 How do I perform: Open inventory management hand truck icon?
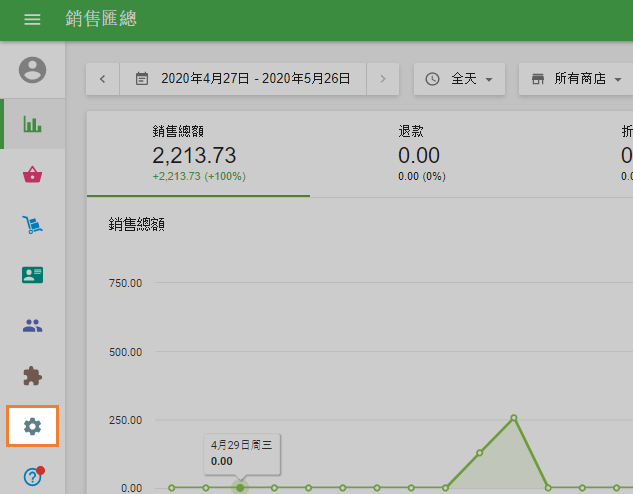pyautogui.click(x=33, y=225)
